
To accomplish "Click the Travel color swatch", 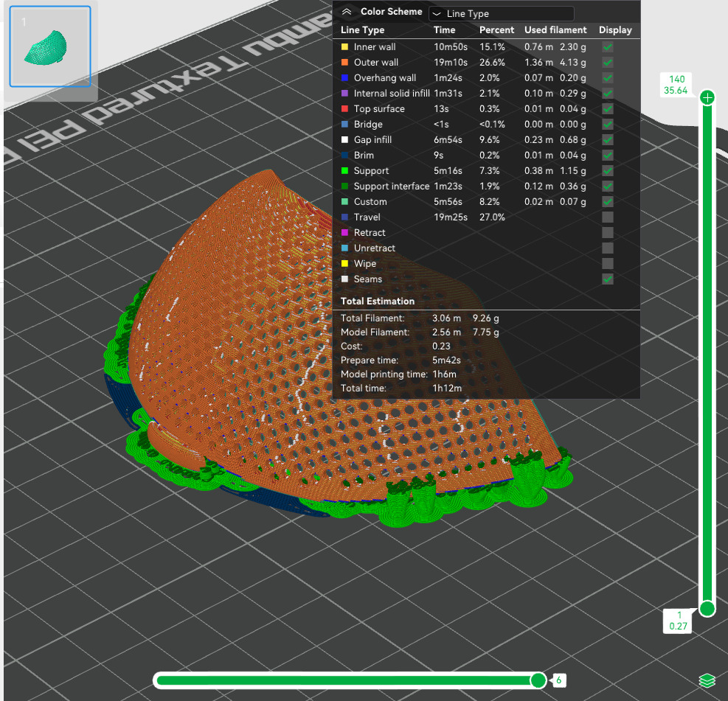I will [x=344, y=217].
